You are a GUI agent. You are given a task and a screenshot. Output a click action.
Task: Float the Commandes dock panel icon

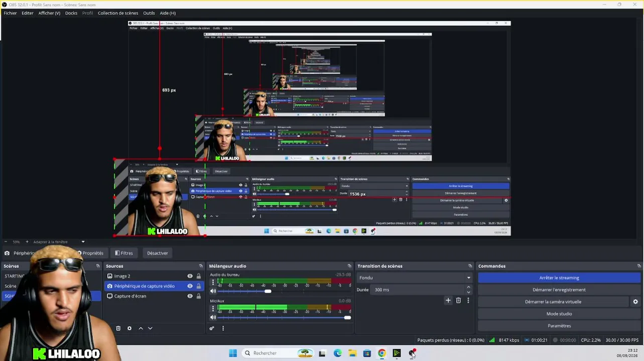coord(639,266)
